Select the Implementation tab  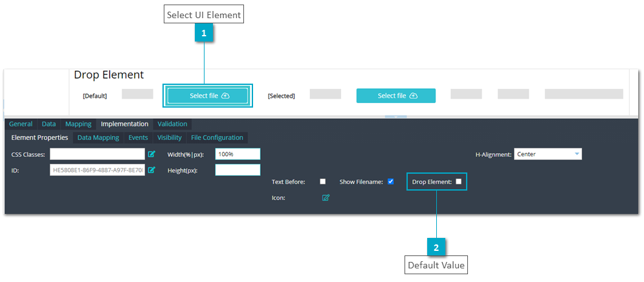[x=124, y=124]
